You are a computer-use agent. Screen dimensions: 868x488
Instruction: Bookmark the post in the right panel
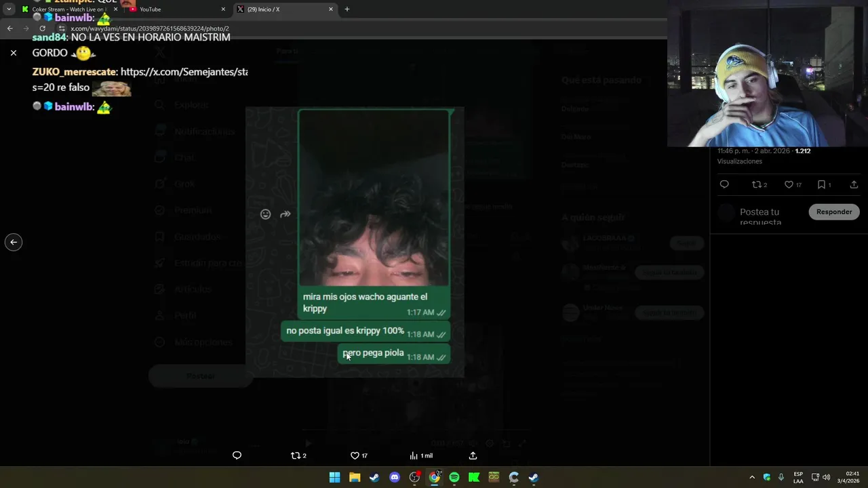point(824,184)
